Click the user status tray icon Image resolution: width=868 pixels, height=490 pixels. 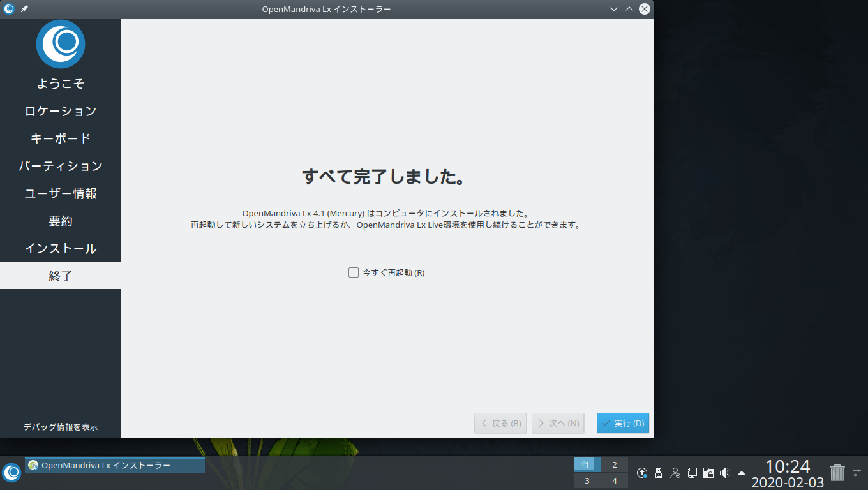[675, 473]
